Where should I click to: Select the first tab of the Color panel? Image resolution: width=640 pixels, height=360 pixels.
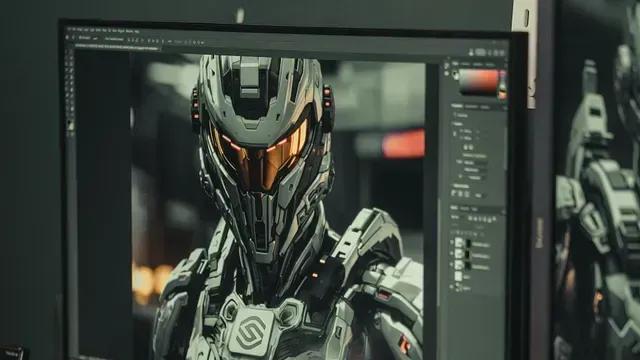[x=456, y=64]
